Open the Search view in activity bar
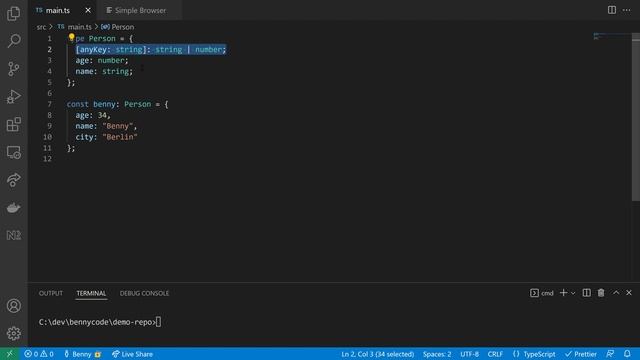The height and width of the screenshot is (360, 640). click(x=13, y=41)
